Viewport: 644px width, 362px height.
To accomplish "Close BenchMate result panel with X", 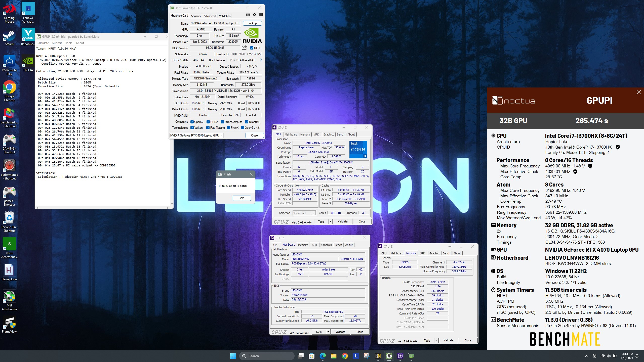I will point(638,92).
